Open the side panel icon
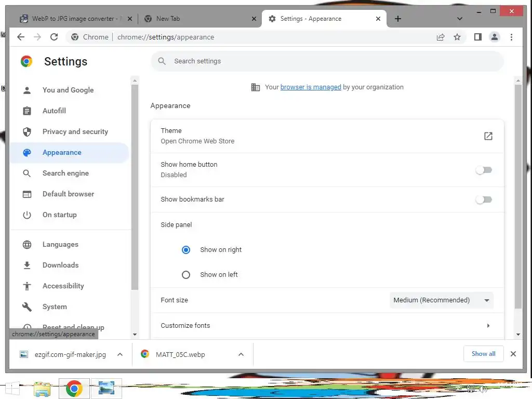The height and width of the screenshot is (399, 532). (x=478, y=37)
